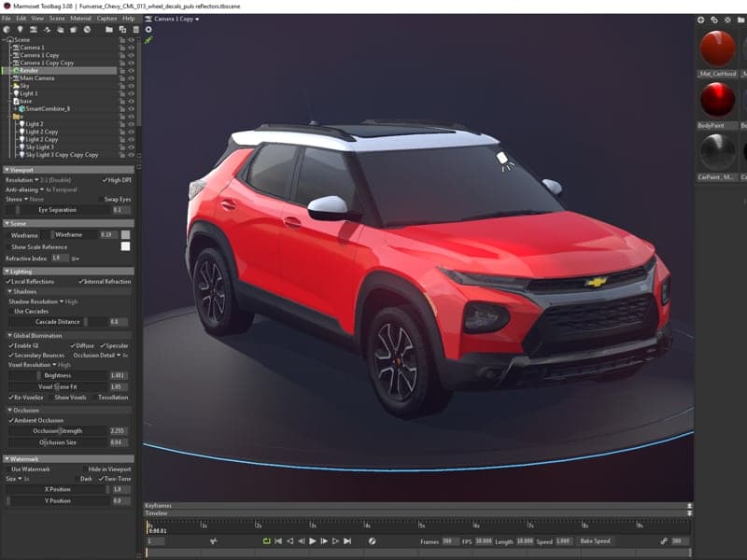The image size is (747, 560).
Task: Collapse the Scene settings section
Action: [68, 223]
